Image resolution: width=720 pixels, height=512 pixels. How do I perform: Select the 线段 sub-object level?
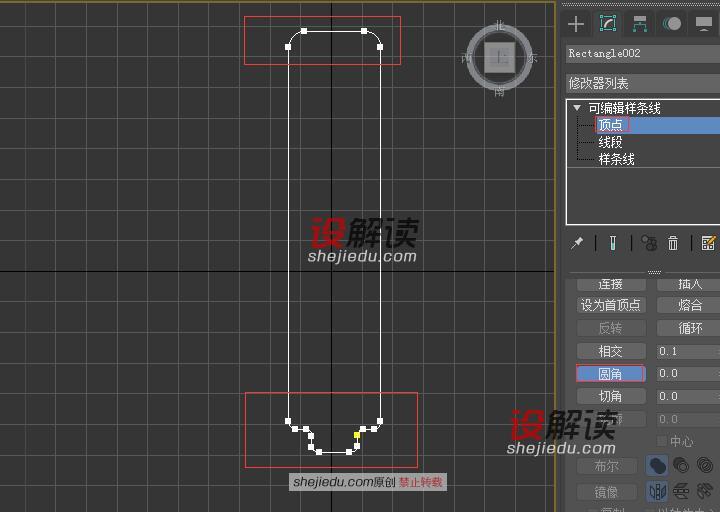tap(610, 142)
